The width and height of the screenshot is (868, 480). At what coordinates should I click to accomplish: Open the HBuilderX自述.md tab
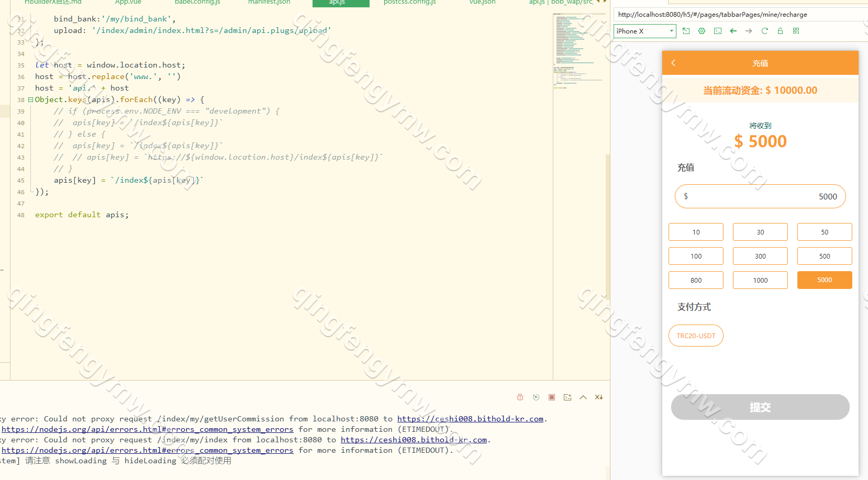[53, 3]
